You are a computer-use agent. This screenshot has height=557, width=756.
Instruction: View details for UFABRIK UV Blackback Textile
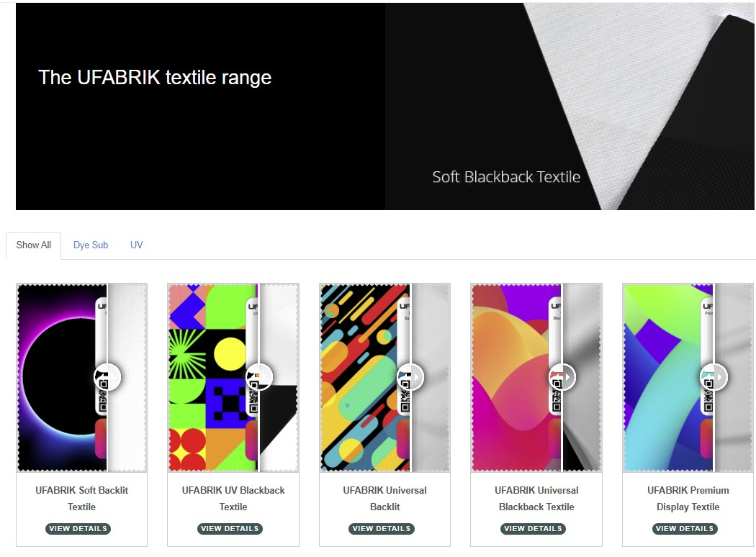[230, 529]
